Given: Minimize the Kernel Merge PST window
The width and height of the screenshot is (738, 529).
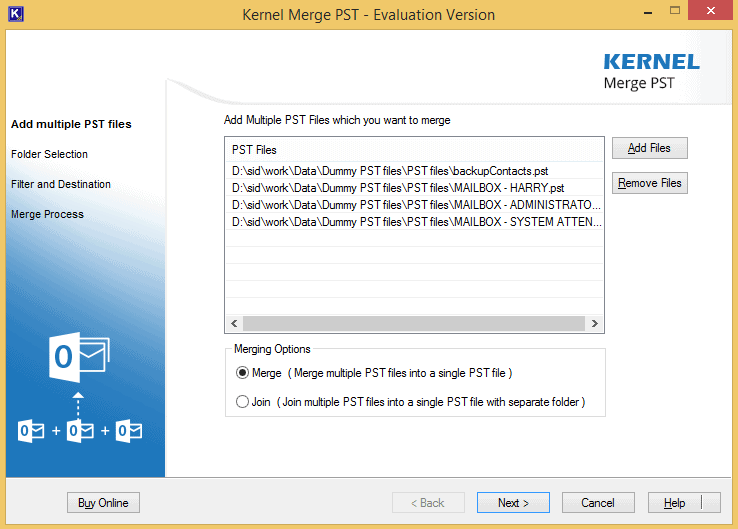Looking at the screenshot, I should (648, 11).
